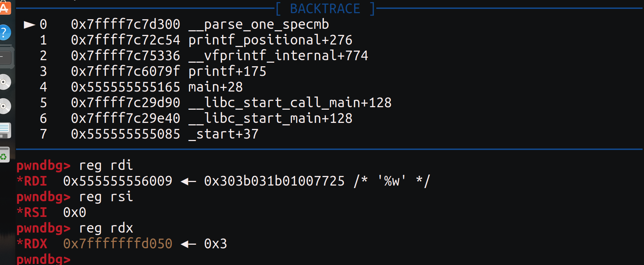Click the current-frame arrow marker at frame 0
Image resolution: width=644 pixels, height=265 pixels.
point(30,25)
